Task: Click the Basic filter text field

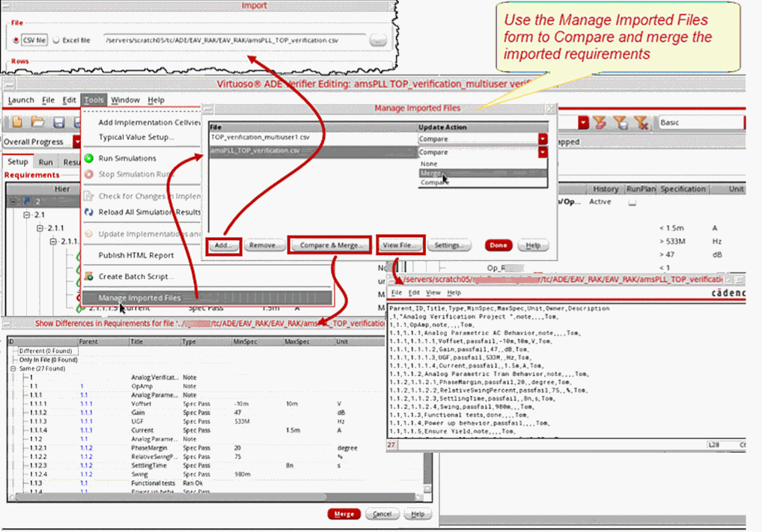Action: click(x=701, y=123)
